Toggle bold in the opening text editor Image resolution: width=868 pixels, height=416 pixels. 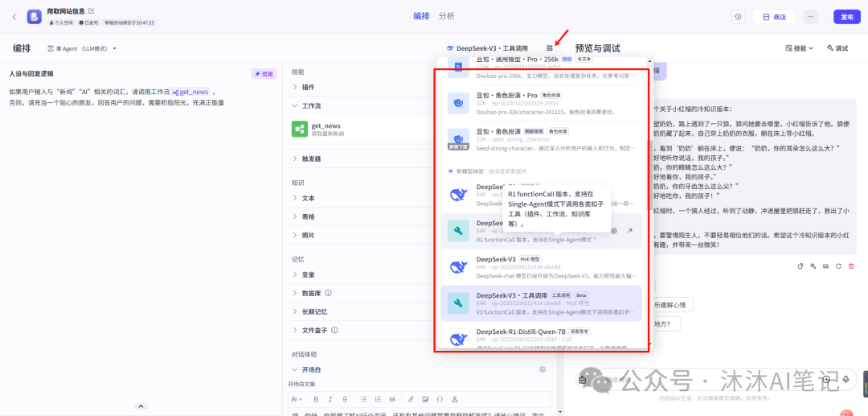coord(316,399)
